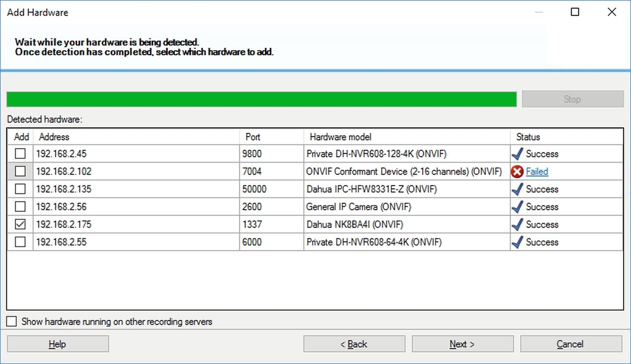Screen dimensions: 631x364
Task: Open Help for hardware detection
Action: [x=57, y=344]
